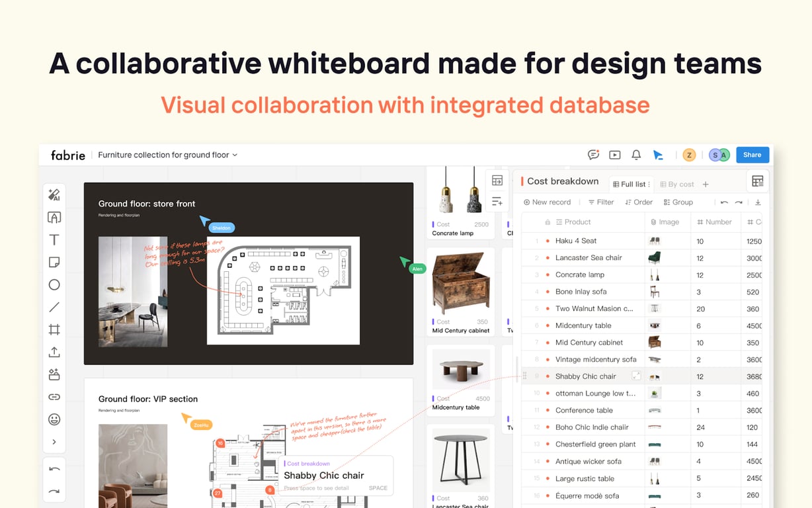Viewport: 812px width, 508px height.
Task: Start presentation mode with play icon
Action: click(x=615, y=155)
